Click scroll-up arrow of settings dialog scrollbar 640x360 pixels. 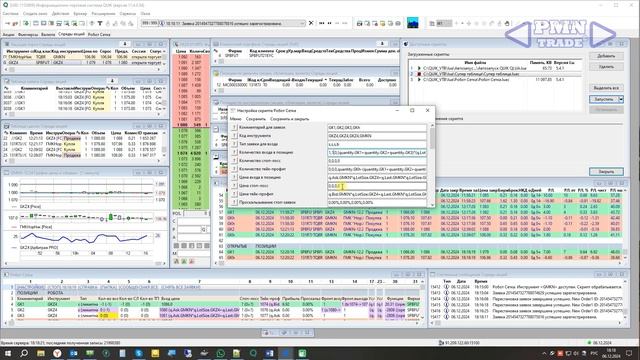click(432, 126)
